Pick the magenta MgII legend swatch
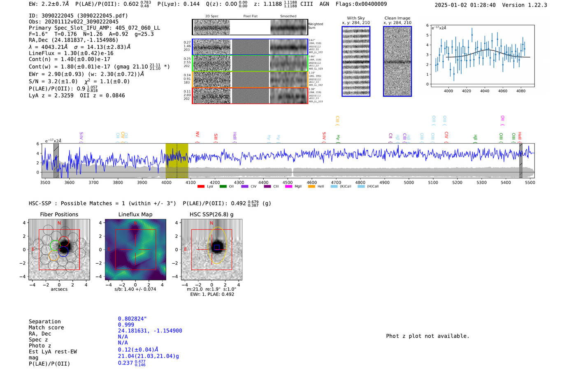 (288, 187)
